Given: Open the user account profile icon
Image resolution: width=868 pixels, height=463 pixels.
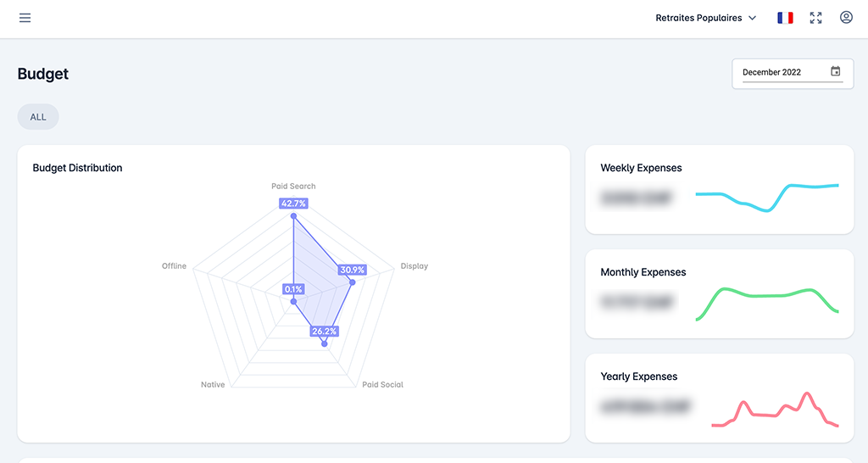Looking at the screenshot, I should [846, 17].
